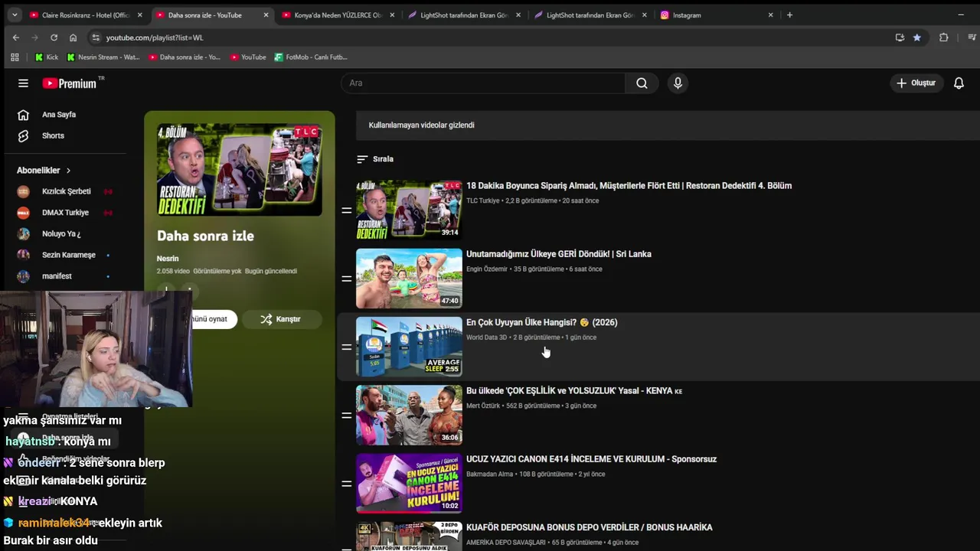Open Bakmadan Alma channel link
This screenshot has height=551, width=980.
[490, 474]
